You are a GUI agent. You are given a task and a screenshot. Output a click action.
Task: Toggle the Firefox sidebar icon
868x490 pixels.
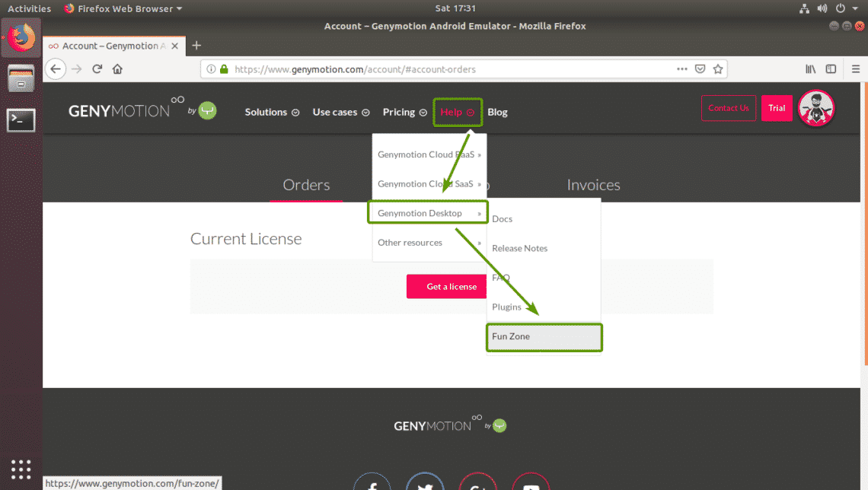[831, 68]
